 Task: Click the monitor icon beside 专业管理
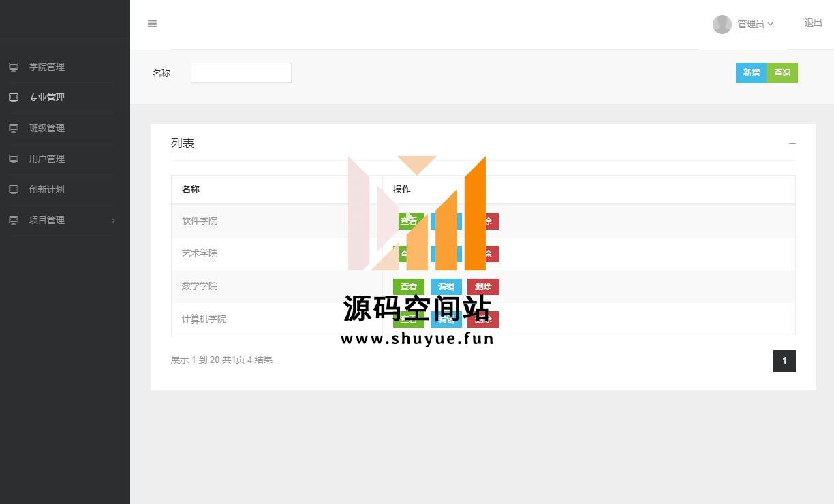pos(14,97)
